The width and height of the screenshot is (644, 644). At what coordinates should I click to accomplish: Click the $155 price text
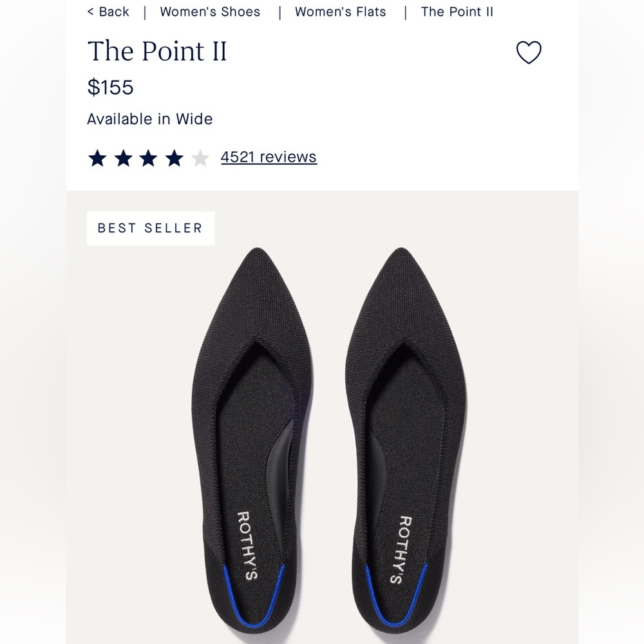pos(111,88)
